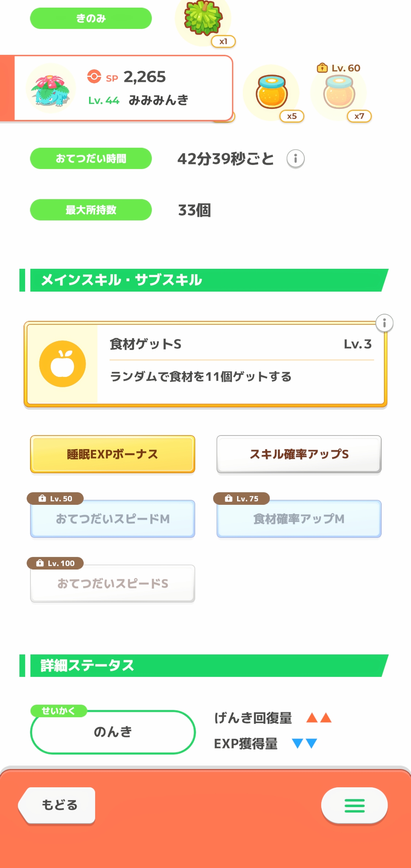
Task: Tap locked おてつだいスピードM skill at Lv. 50
Action: [113, 519]
